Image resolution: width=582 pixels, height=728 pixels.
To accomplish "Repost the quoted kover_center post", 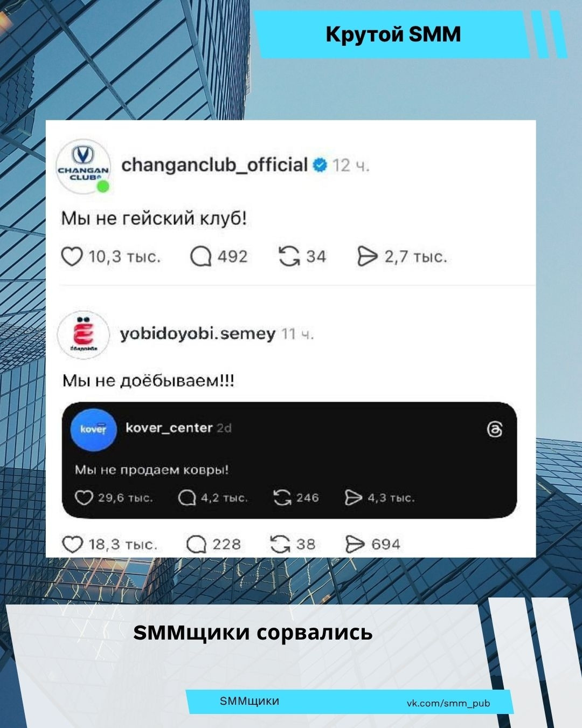I will 282,497.
